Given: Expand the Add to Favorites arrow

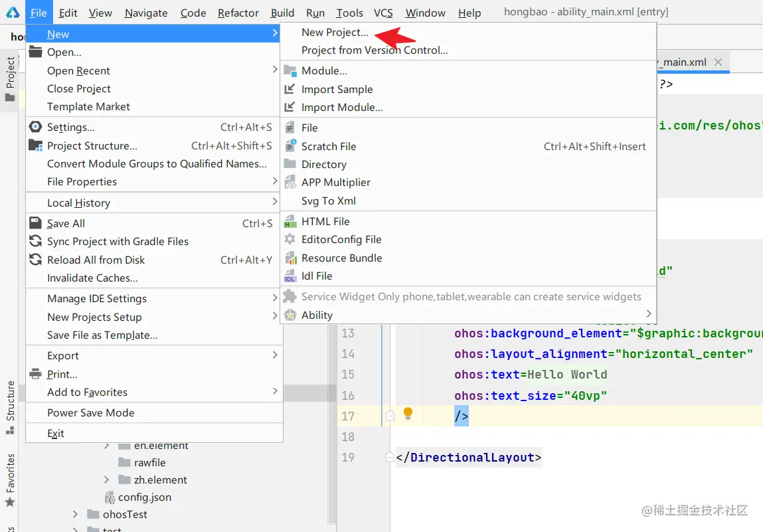Looking at the screenshot, I should click(275, 391).
